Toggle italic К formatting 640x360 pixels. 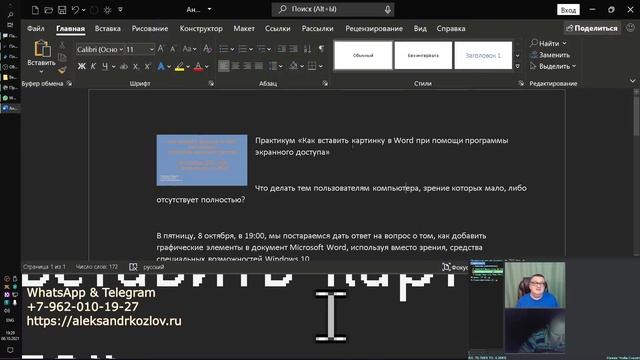coord(93,66)
